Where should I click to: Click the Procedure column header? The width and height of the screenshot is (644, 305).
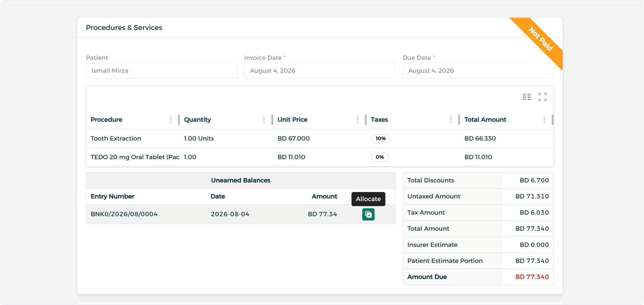[107, 120]
